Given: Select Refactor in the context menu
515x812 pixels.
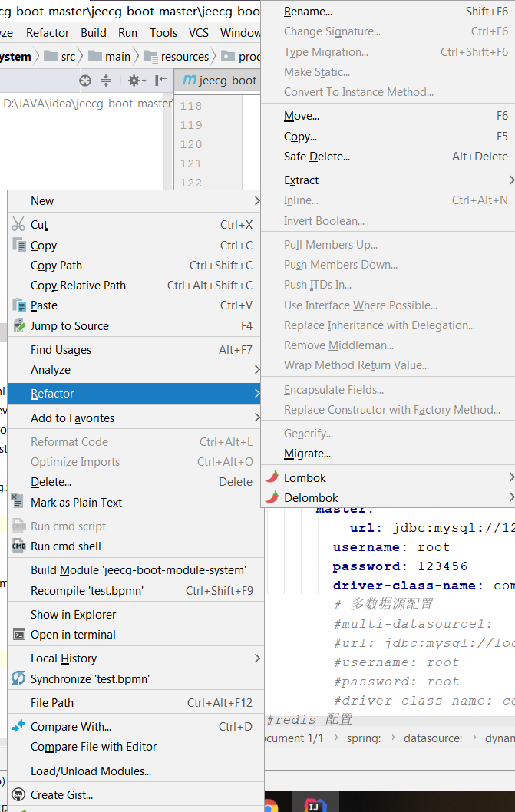Looking at the screenshot, I should [x=136, y=393].
